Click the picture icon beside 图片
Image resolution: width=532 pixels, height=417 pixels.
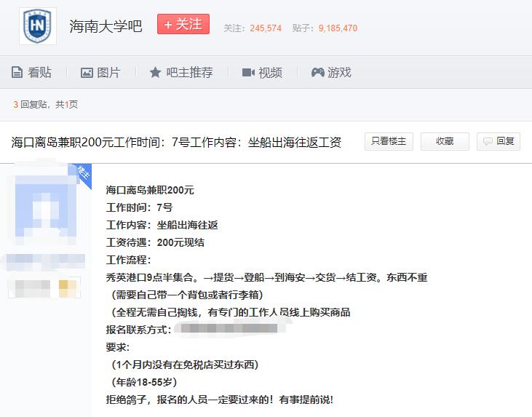click(87, 73)
